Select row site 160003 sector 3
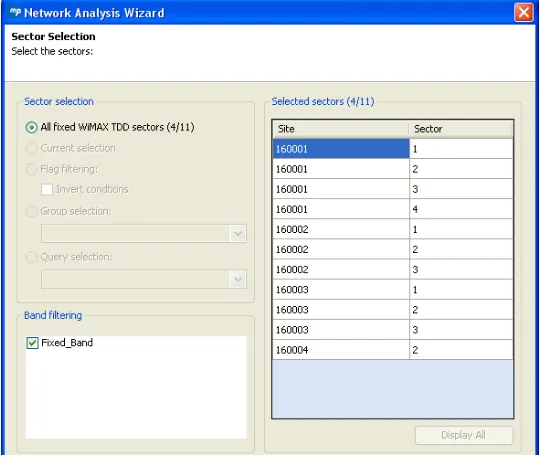Viewport: 540px width, 458px height. coord(393,330)
